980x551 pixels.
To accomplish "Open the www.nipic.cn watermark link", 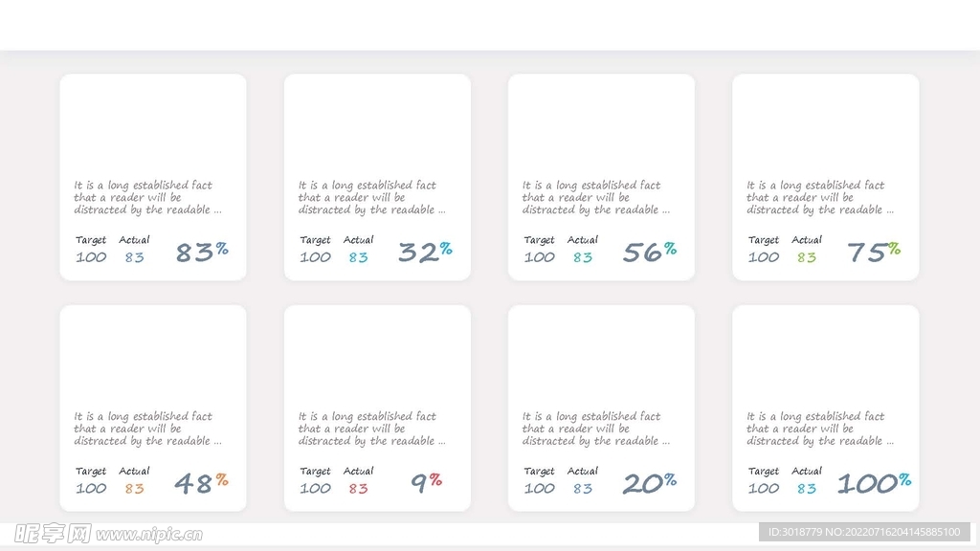I will (149, 535).
